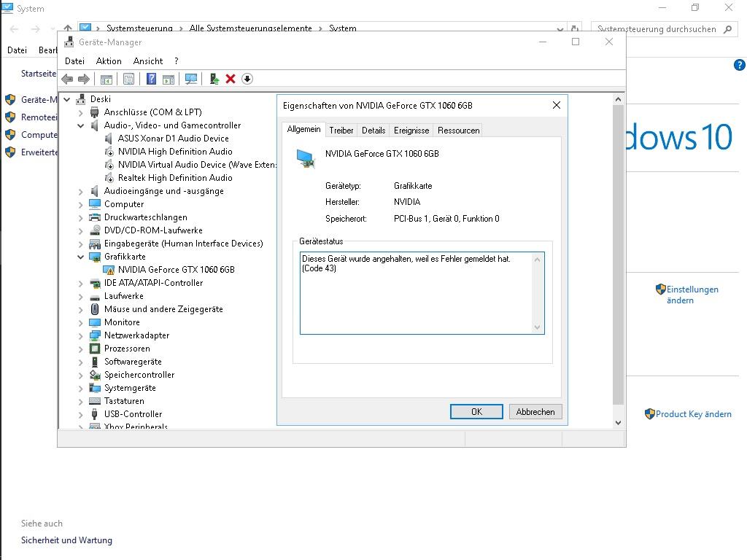Click the refresh button in System address bar

(x=575, y=29)
